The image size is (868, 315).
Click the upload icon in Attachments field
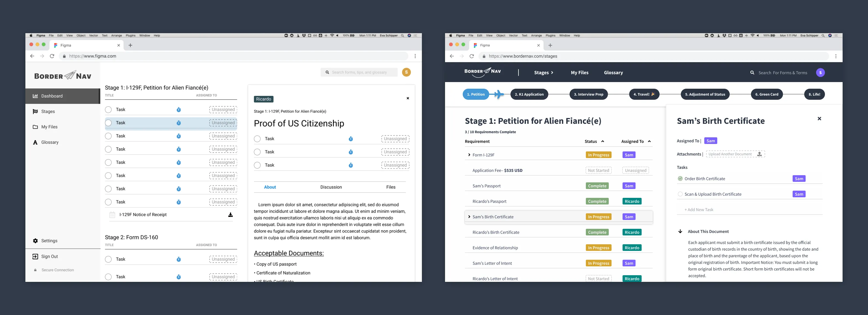tap(759, 154)
